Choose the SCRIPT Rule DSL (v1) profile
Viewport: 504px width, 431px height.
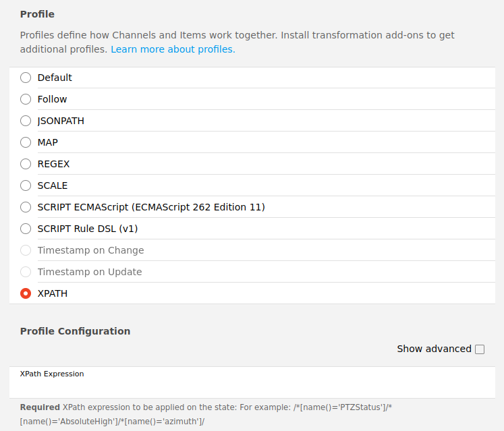tap(26, 229)
